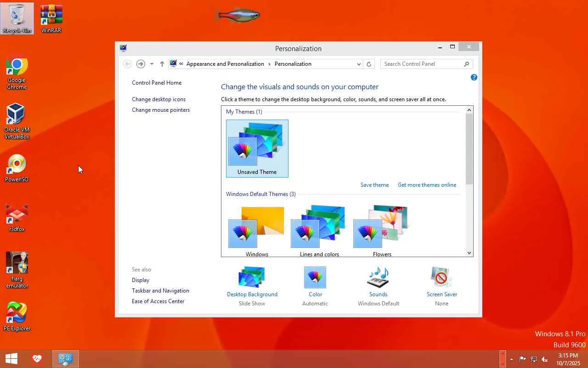Expand the breadcrumb double-chevron
588x368 pixels.
coord(181,64)
